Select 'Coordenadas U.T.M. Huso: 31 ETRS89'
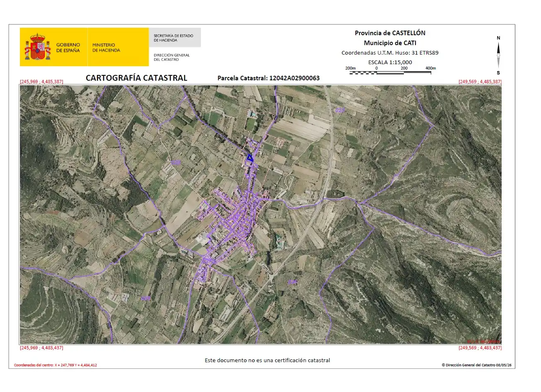541x392 pixels. coord(390,53)
